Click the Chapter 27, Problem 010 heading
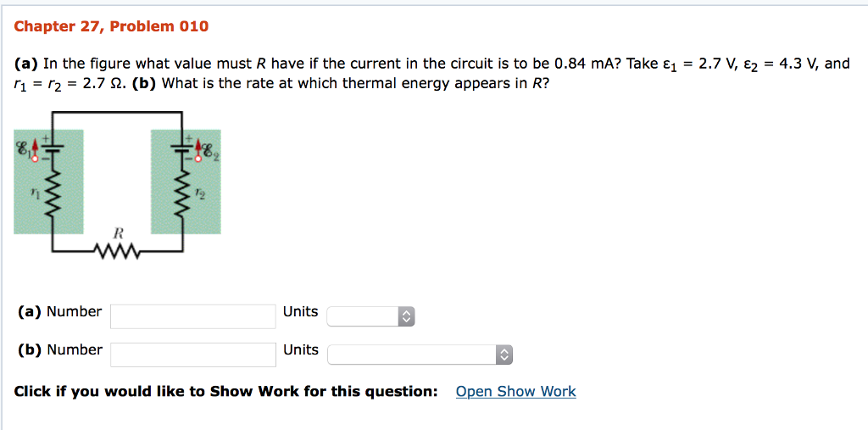Viewport: 868px width, 430px height. (111, 26)
